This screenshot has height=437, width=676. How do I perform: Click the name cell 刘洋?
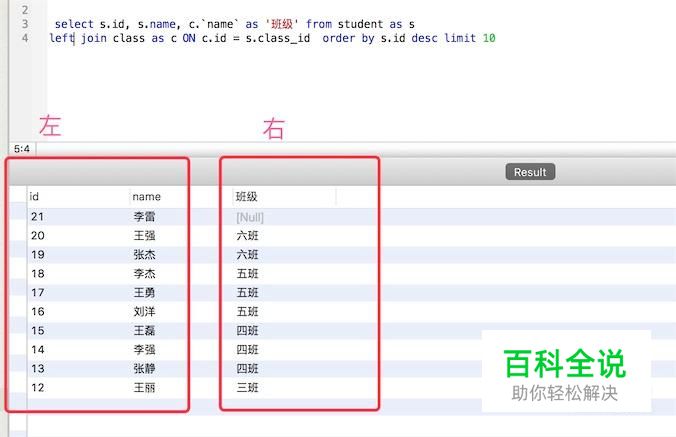[x=144, y=312]
